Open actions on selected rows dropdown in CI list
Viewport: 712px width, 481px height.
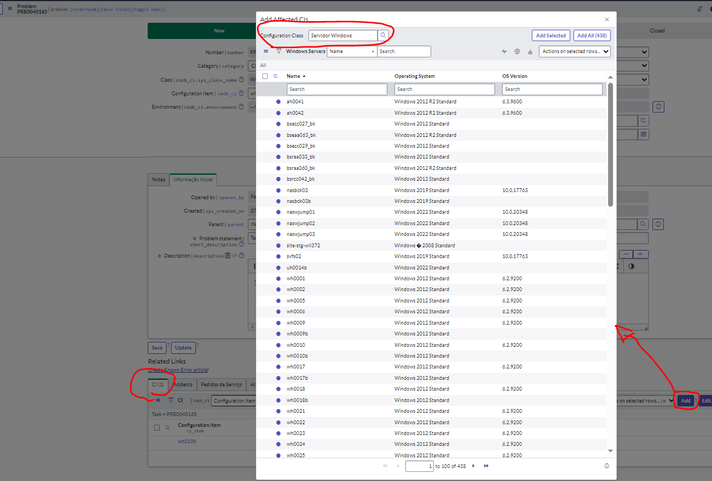(645, 401)
